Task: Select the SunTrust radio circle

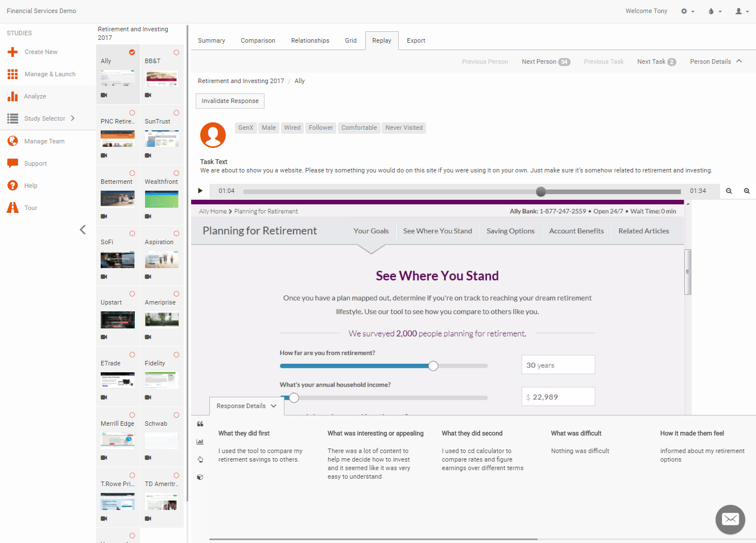Action: [176, 113]
